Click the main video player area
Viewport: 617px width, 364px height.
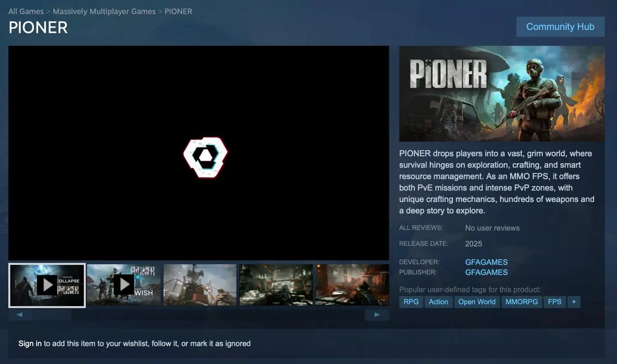click(x=199, y=153)
